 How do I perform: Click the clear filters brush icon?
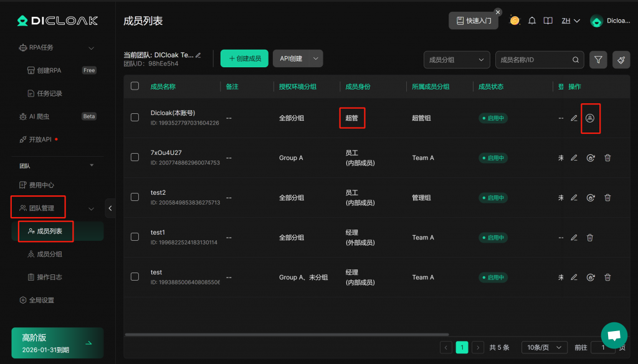(x=621, y=60)
